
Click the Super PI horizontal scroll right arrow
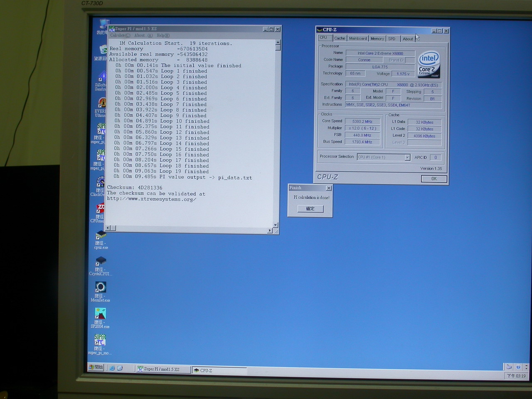tap(270, 230)
